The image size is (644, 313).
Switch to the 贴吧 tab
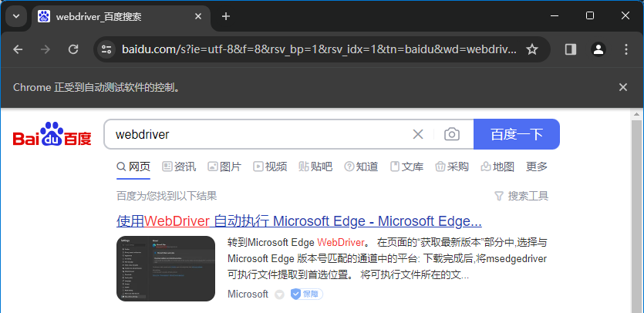point(315,167)
